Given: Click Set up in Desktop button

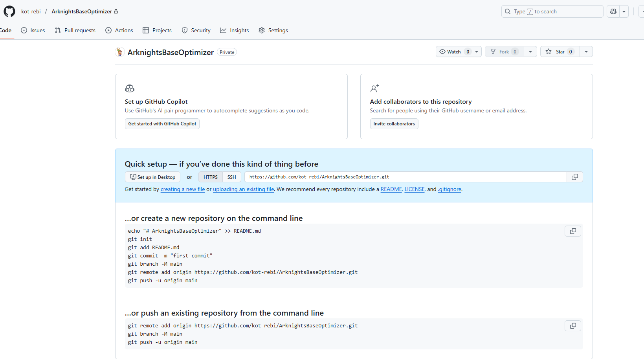Looking at the screenshot, I should point(152,177).
